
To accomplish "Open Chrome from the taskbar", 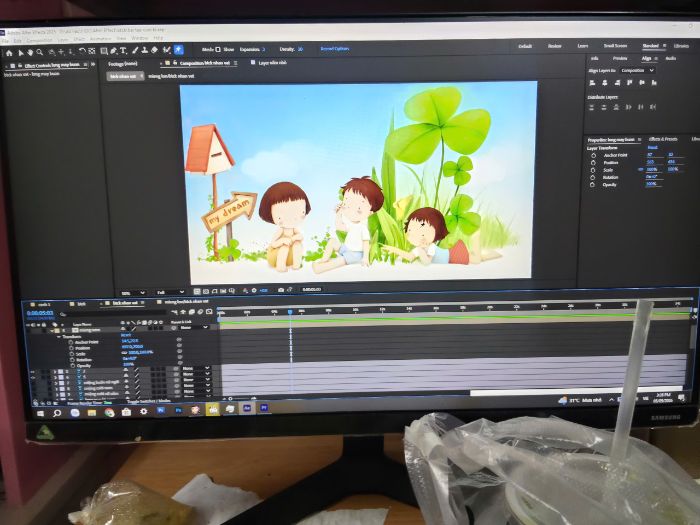I will (109, 412).
